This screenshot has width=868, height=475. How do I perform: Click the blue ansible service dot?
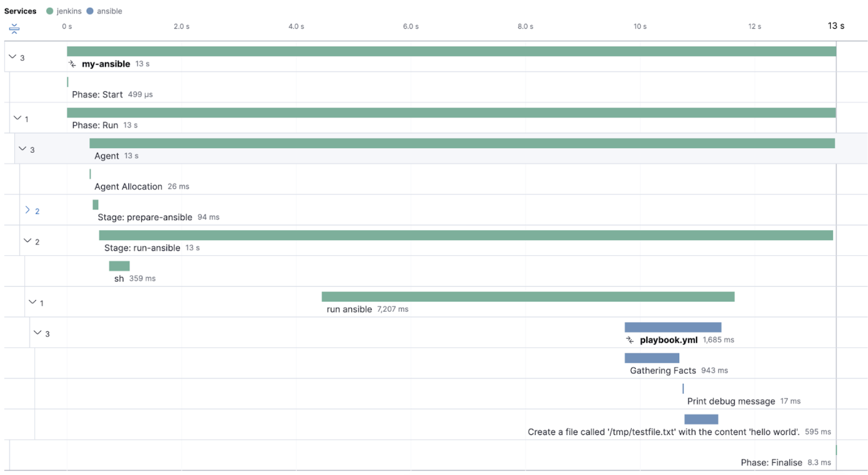(x=89, y=10)
